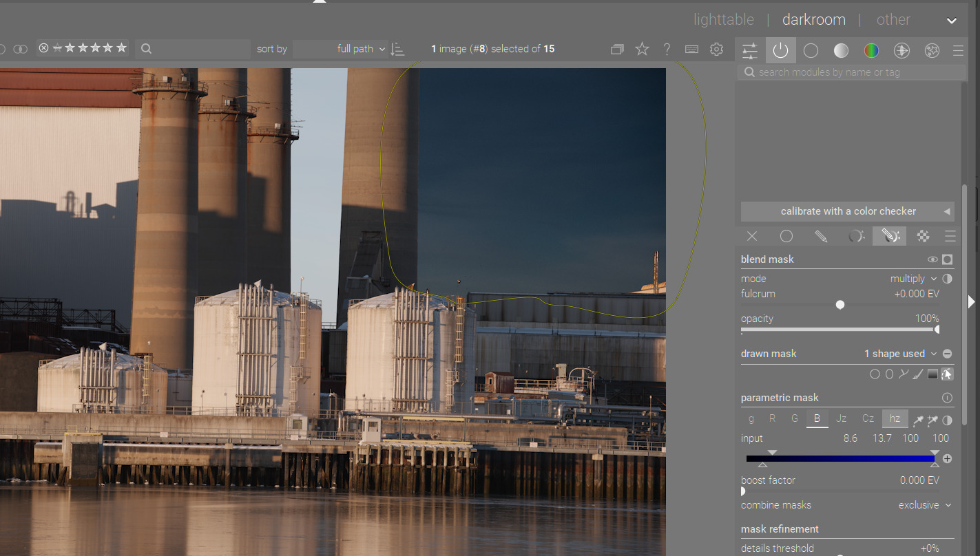Toggle display mask eye icon in blend mask

[932, 259]
